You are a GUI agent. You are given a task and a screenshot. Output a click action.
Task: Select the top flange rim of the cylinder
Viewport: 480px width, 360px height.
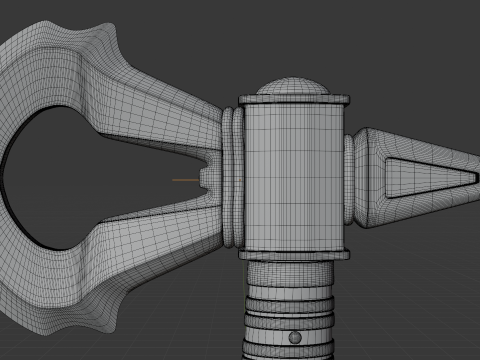[x=294, y=99]
